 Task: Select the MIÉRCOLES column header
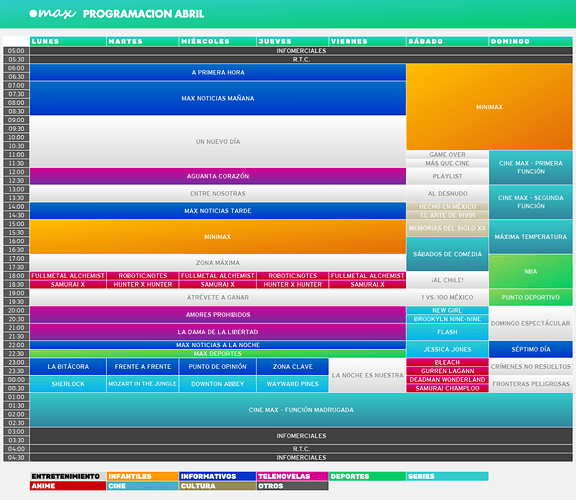[217, 41]
